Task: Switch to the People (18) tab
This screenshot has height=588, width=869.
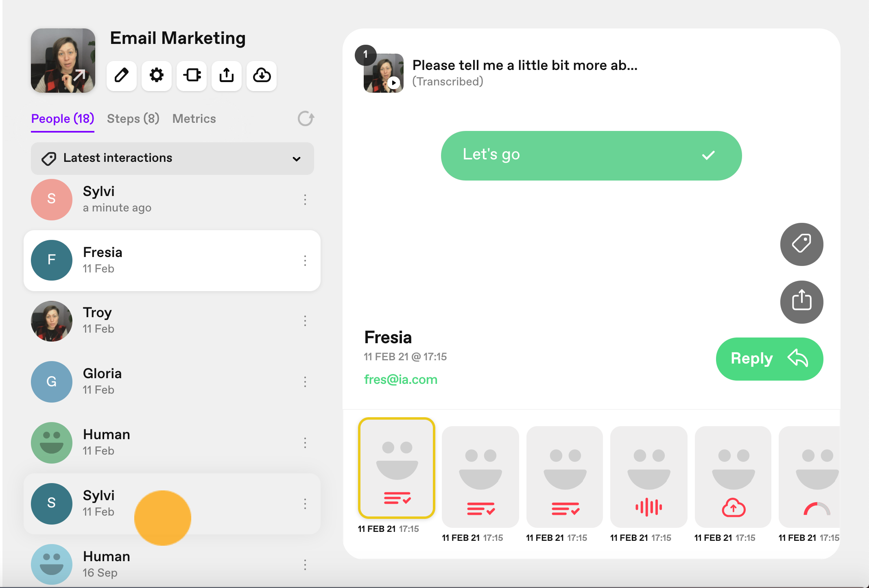Action: 63,119
